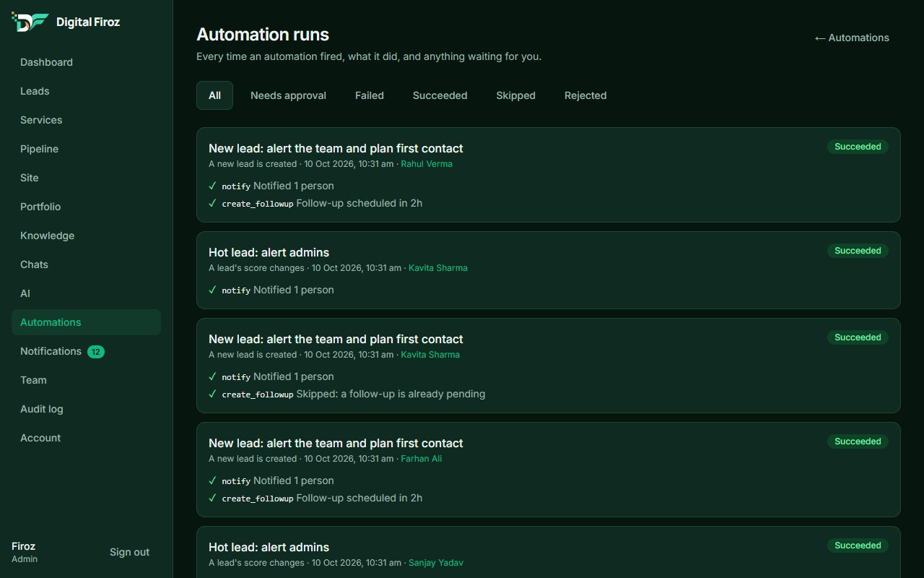Go back to Automations via the arrow link
The image size is (924, 578).
click(x=852, y=38)
